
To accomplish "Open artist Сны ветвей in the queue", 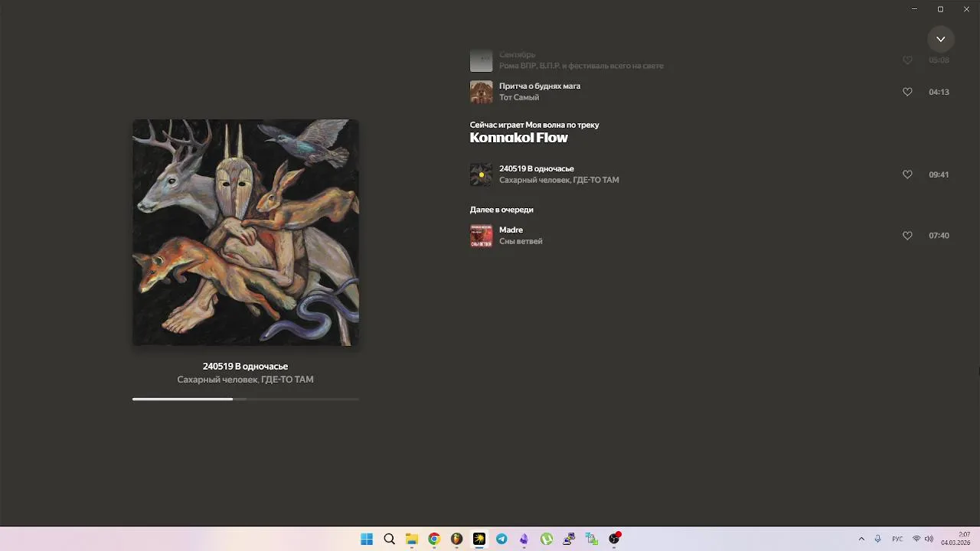I will click(x=521, y=241).
